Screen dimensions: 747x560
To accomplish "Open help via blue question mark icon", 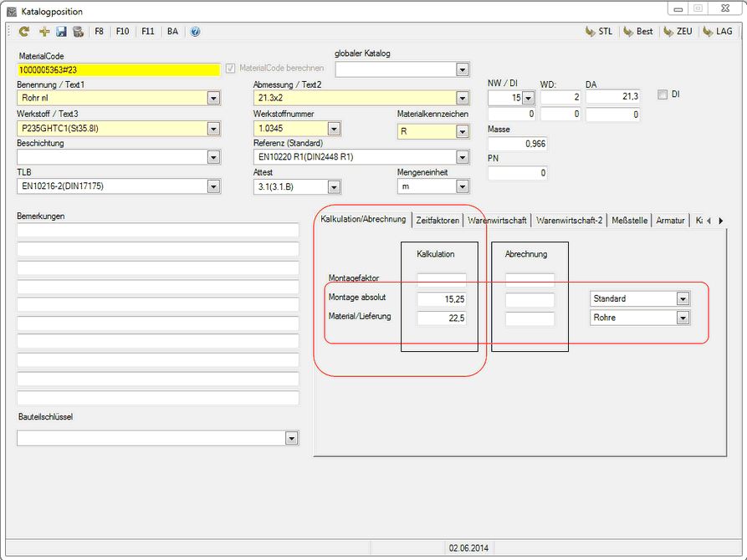I will click(195, 32).
